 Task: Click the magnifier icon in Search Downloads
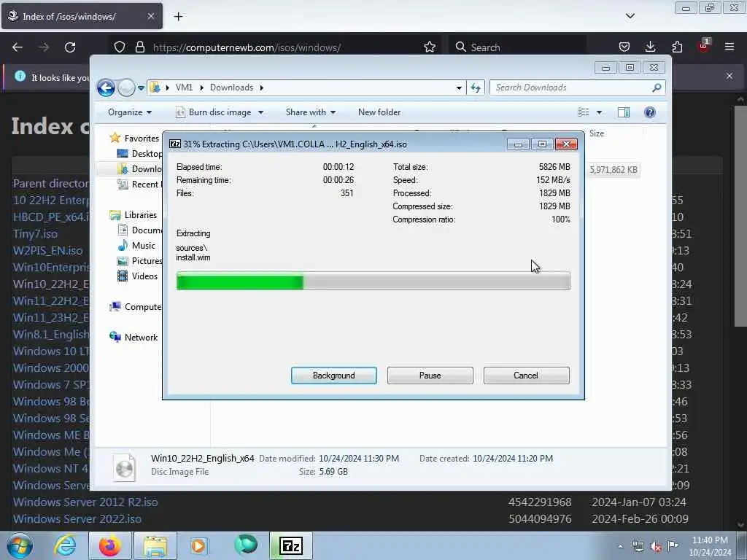click(657, 87)
